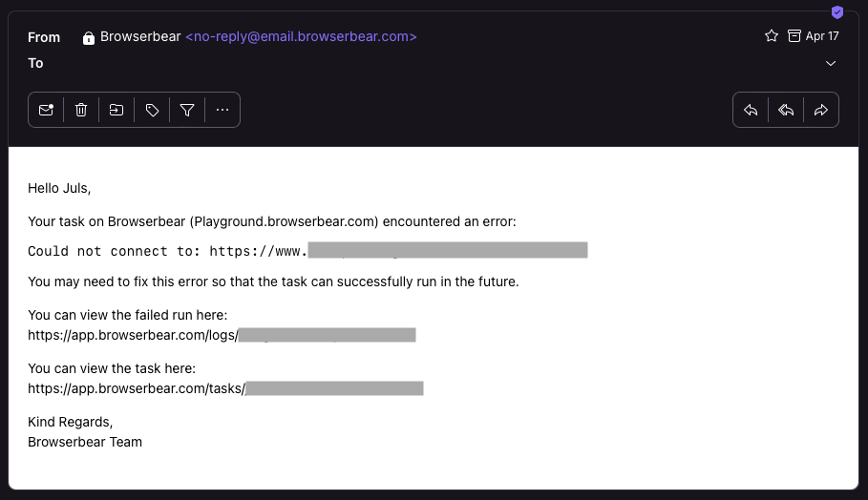Viewport: 868px width, 500px height.
Task: Click the Could not connect to error URL
Action: tap(398, 251)
